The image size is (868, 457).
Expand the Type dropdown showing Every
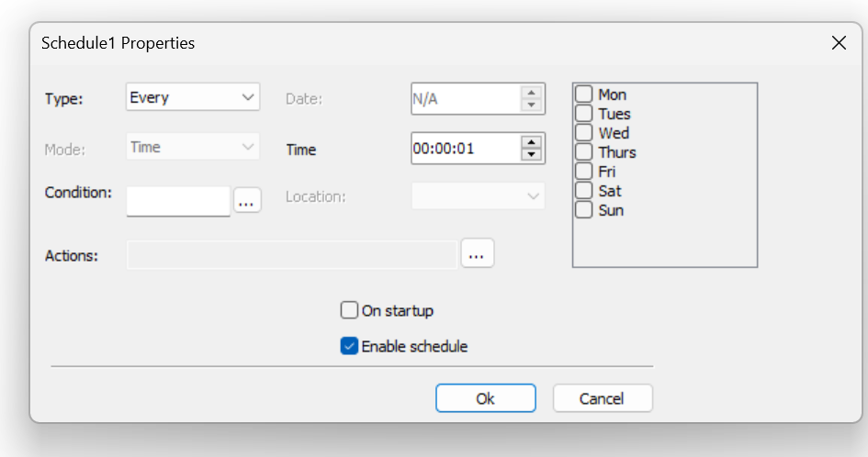pos(193,97)
